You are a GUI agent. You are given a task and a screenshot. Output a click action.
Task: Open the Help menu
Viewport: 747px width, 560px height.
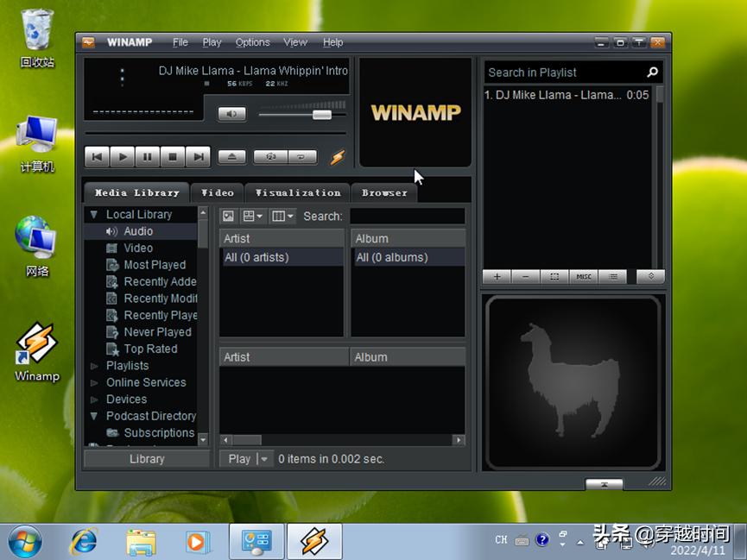tap(333, 42)
